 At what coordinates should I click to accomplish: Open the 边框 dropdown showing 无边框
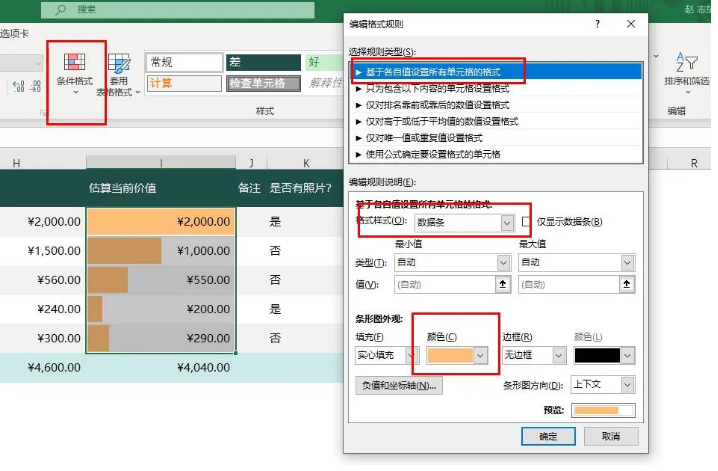pos(557,355)
